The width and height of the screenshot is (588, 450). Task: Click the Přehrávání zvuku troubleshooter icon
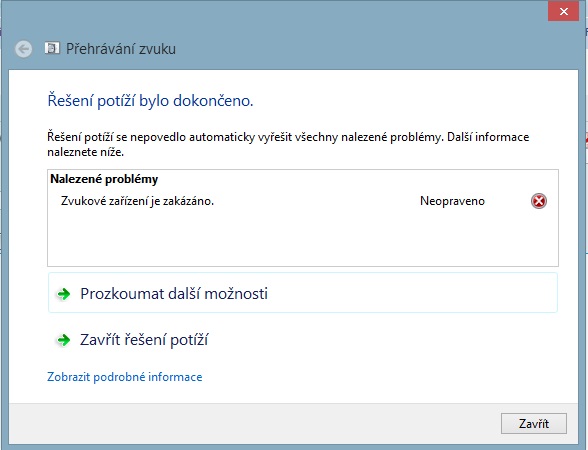(x=52, y=48)
